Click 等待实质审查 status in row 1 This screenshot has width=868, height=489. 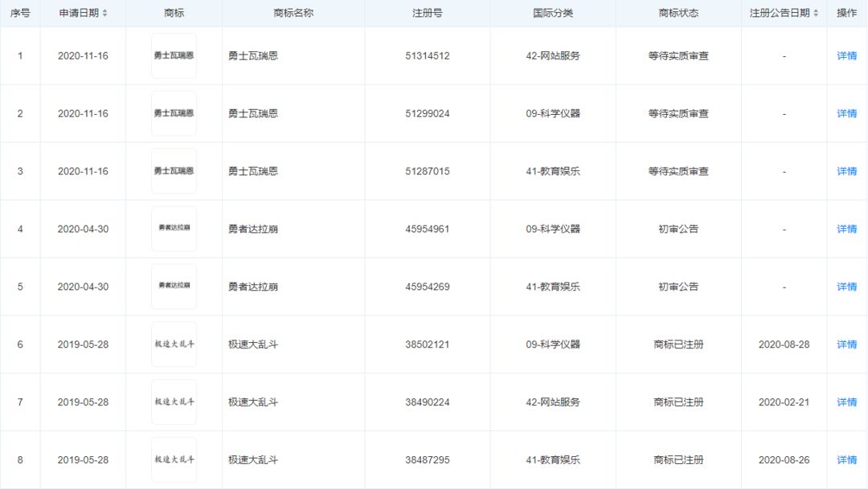point(678,56)
